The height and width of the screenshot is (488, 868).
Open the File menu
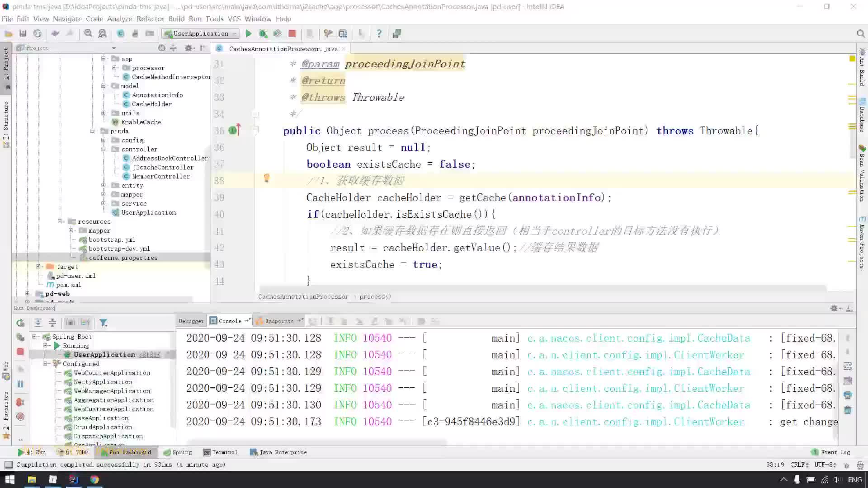click(7, 19)
